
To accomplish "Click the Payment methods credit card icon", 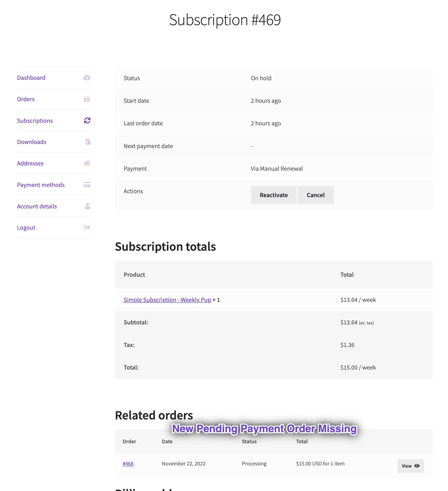I will [87, 185].
